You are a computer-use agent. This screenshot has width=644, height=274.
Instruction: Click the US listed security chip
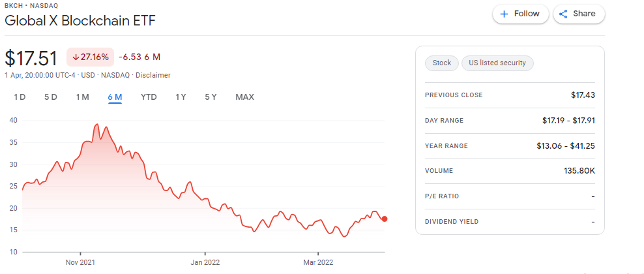(497, 63)
